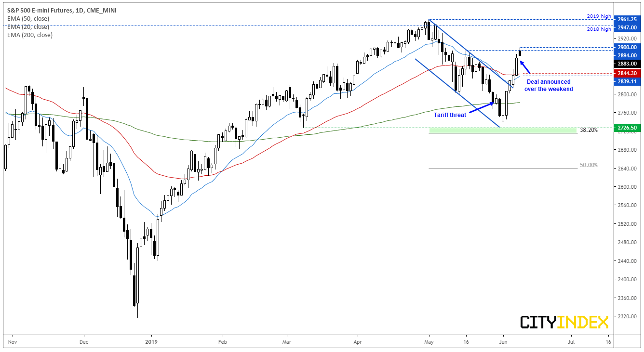The height and width of the screenshot is (352, 644).
Task: Click the 2018 high label
Action: point(600,30)
